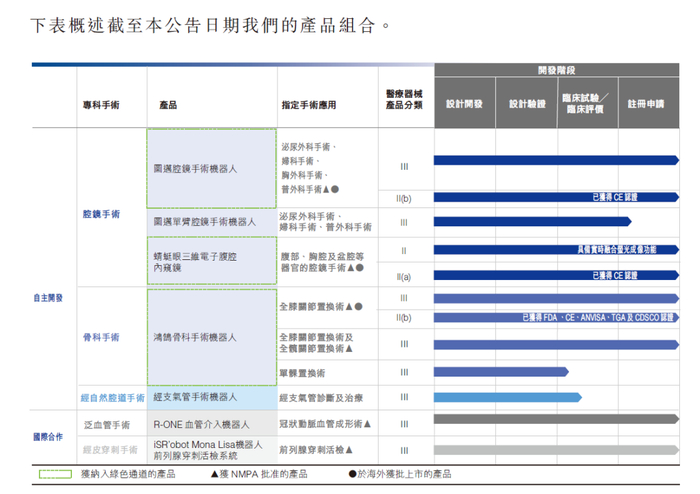Click the overseas approval circle legend symbol
The image size is (700, 494).
pos(352,474)
